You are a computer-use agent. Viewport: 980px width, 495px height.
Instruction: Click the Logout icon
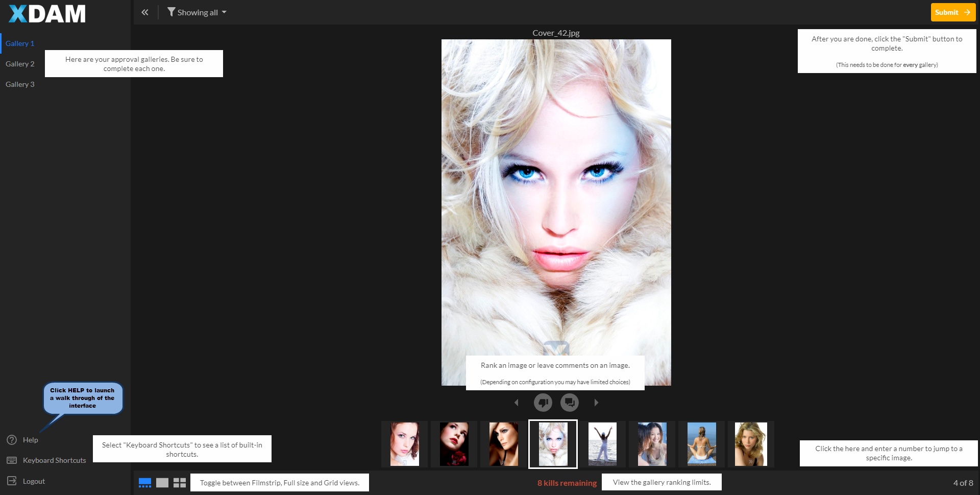tap(12, 481)
